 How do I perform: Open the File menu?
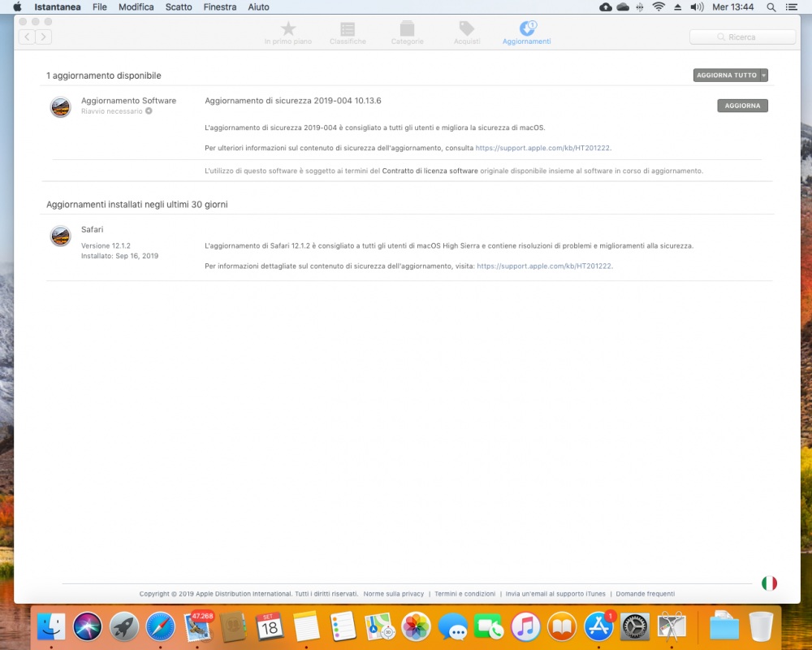click(99, 6)
